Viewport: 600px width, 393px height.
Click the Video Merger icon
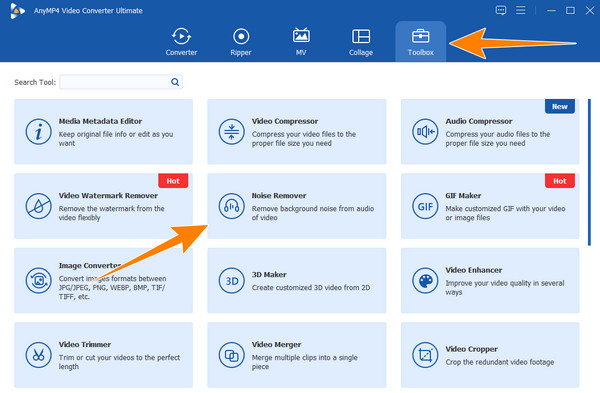[x=232, y=355]
